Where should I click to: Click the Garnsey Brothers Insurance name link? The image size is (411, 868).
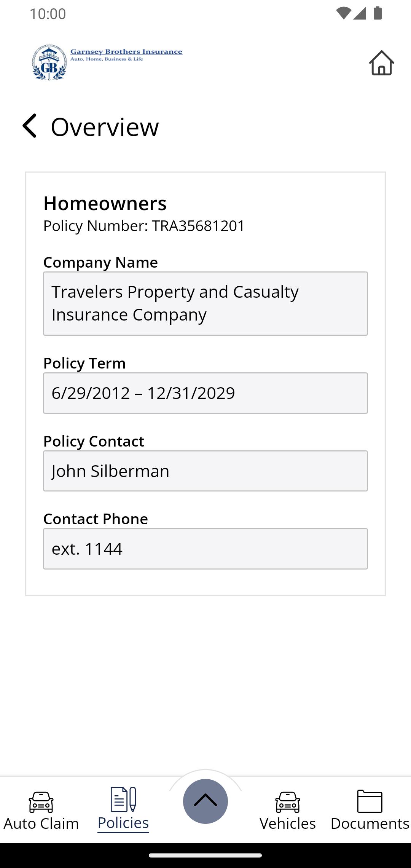pyautogui.click(x=126, y=52)
